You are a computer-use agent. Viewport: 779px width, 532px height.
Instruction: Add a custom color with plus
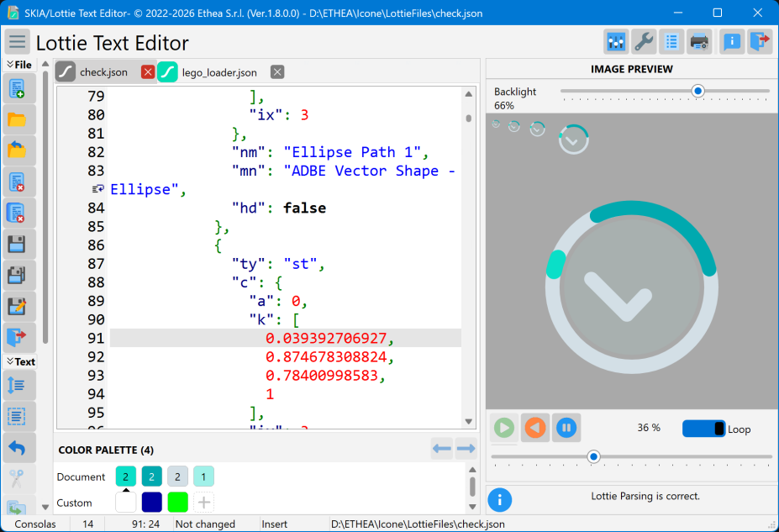(203, 503)
